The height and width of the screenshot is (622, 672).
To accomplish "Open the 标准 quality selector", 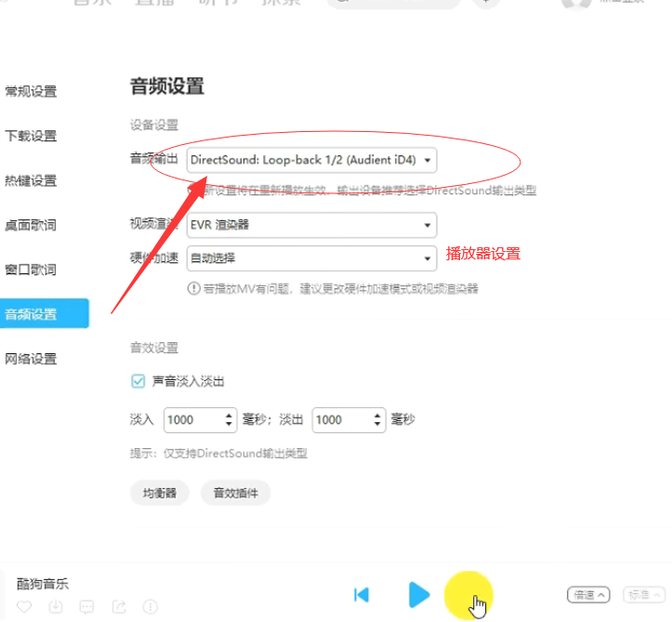I will tap(644, 595).
